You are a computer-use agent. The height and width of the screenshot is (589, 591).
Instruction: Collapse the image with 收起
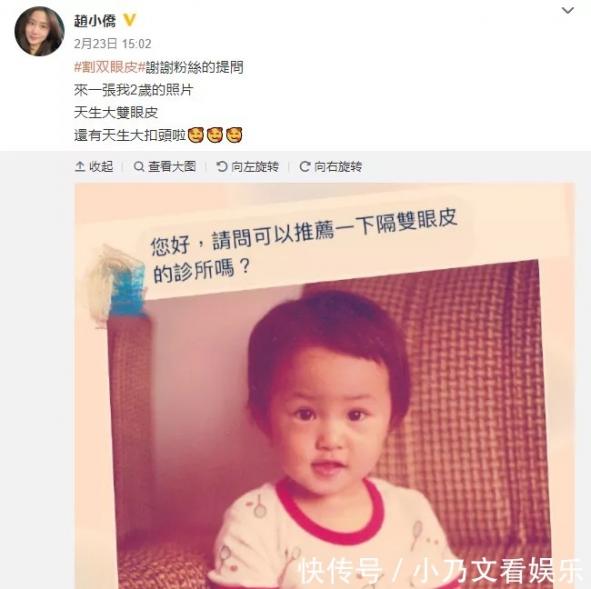94,167
